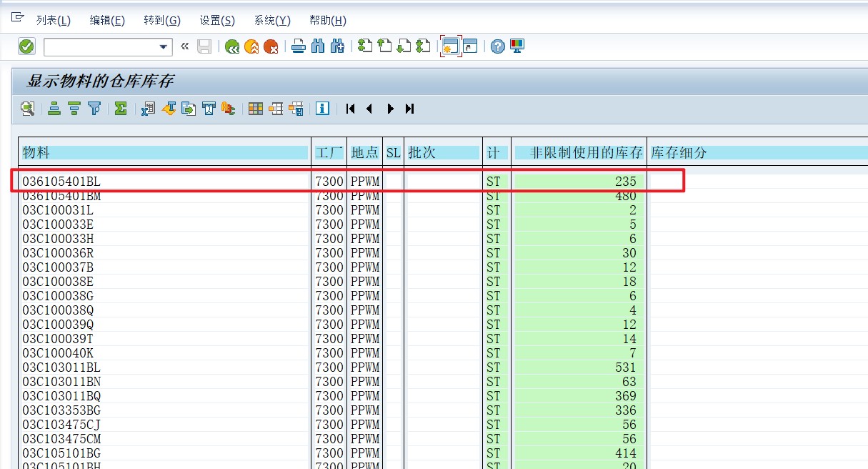Click the Details magnifier icon in the list toolbar

(x=27, y=109)
